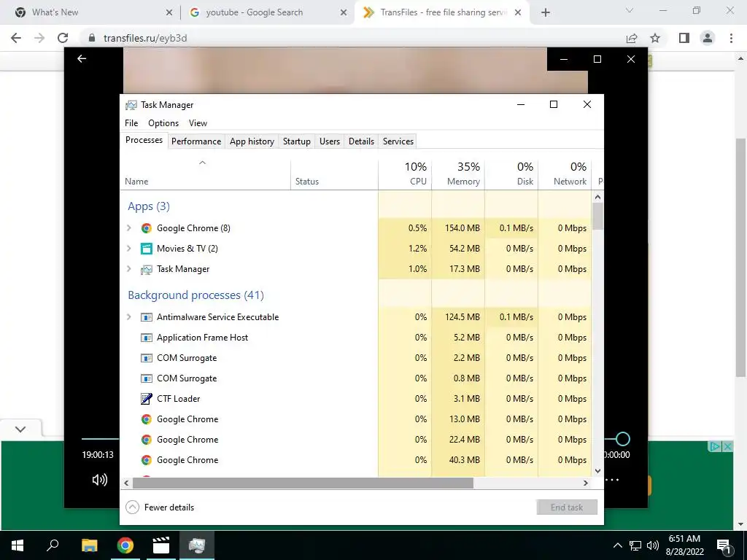747x560 pixels.
Task: Click the Task Manager title bar icon
Action: pyautogui.click(x=131, y=105)
